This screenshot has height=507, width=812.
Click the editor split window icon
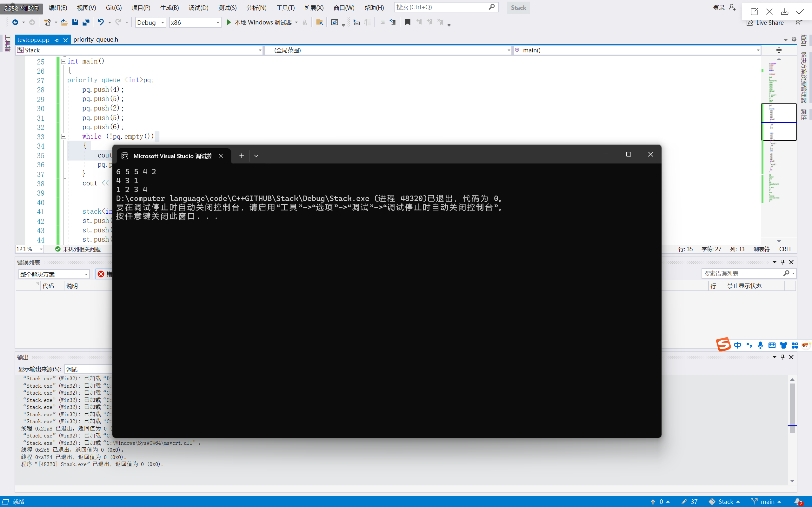[779, 50]
